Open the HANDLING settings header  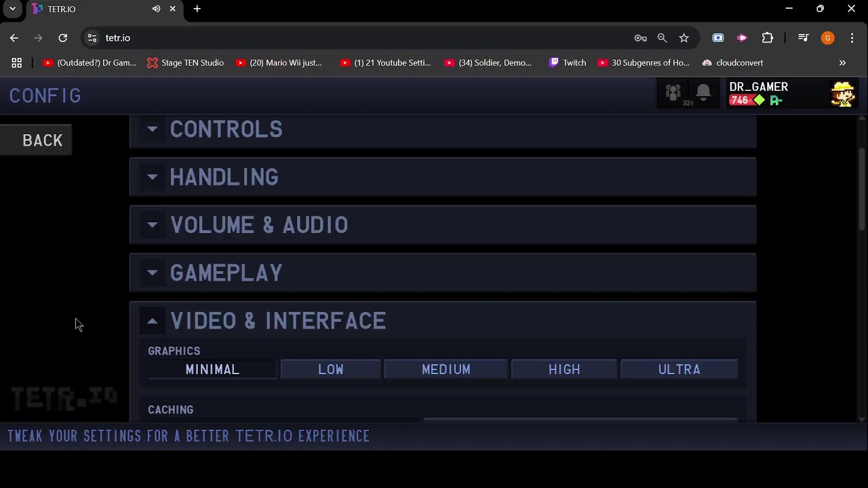pyautogui.click(x=443, y=177)
